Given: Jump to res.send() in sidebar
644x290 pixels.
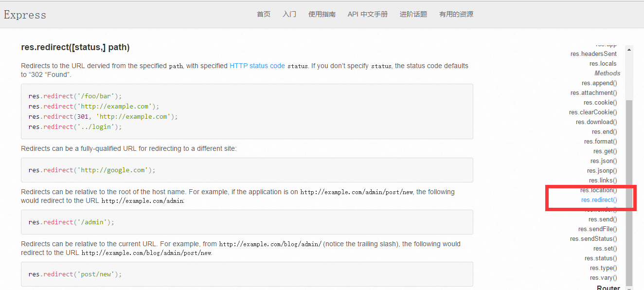Looking at the screenshot, I should click(x=603, y=219).
